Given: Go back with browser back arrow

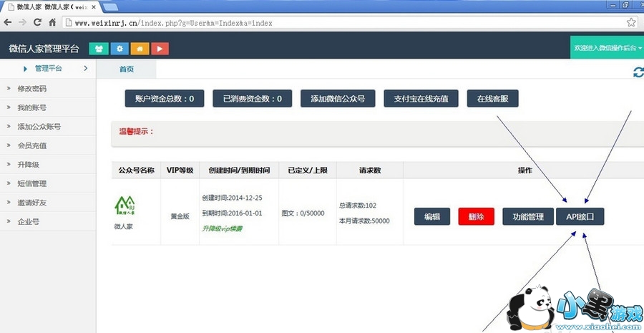Looking at the screenshot, I should (x=7, y=23).
